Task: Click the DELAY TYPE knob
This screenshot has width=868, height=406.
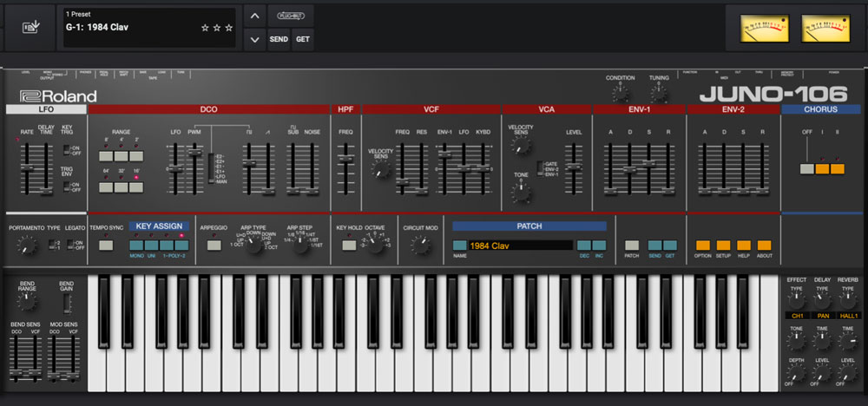Action: click(822, 300)
